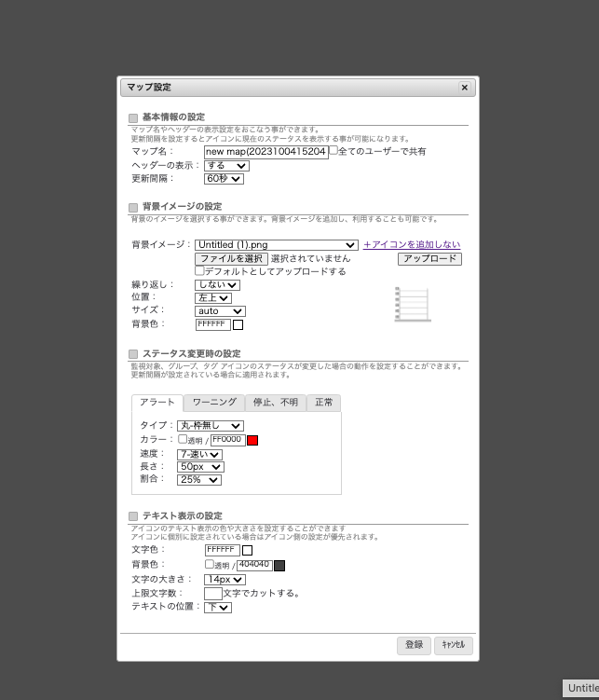599x700 pixels.
Task: Open the テキストの位置 dropdown
Action: tap(218, 607)
